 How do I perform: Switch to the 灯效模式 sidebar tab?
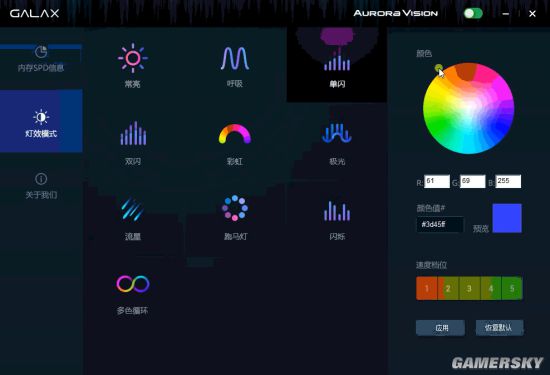pos(41,121)
